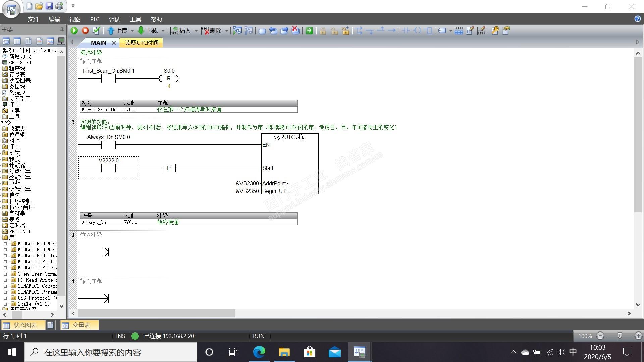Click the blue help question mark icon

pos(638,19)
